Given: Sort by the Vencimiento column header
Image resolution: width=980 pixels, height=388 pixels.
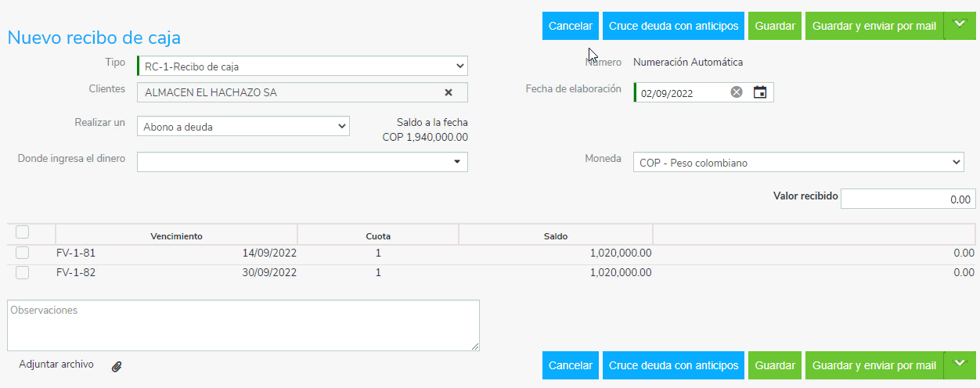Looking at the screenshot, I should coord(177,235).
